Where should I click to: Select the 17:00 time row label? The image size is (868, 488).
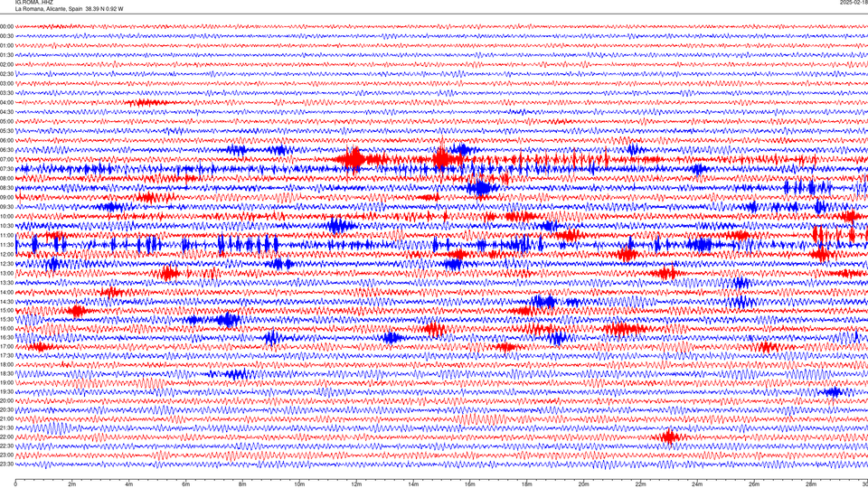(6, 346)
